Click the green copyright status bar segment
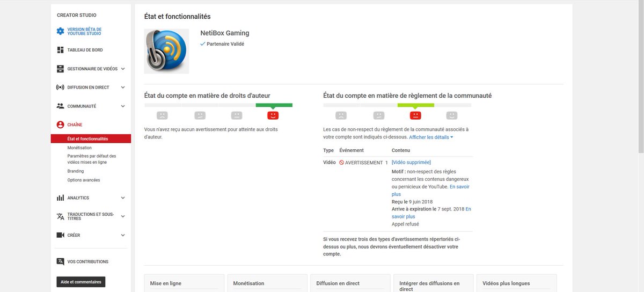 [274, 105]
